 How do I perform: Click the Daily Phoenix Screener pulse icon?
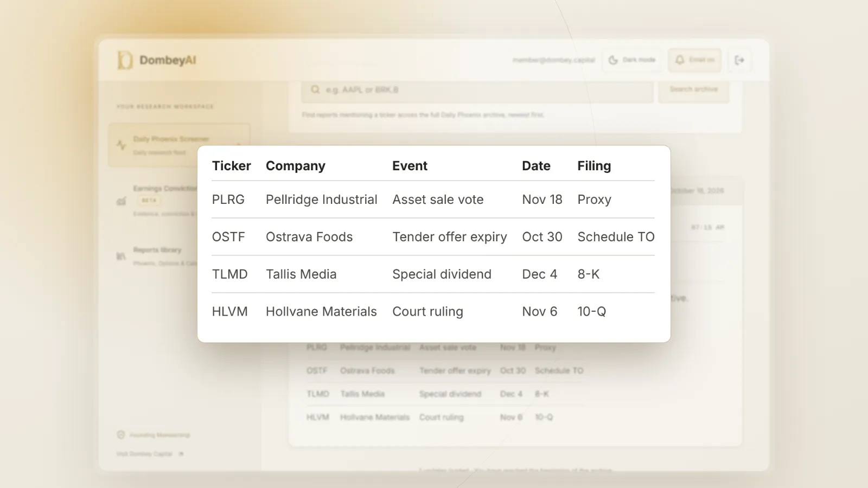click(121, 145)
